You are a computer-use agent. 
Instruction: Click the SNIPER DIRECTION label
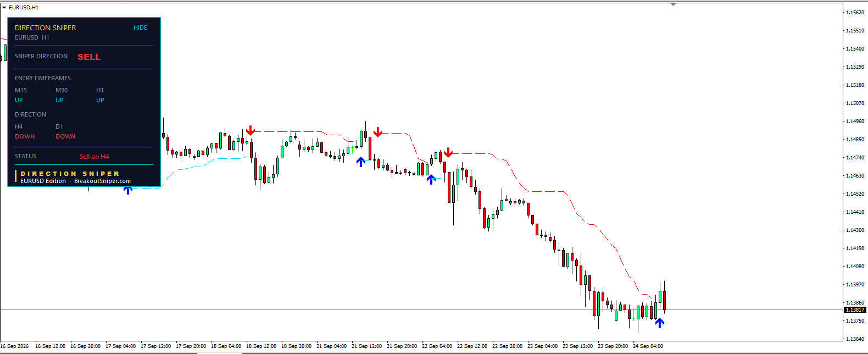click(x=41, y=56)
